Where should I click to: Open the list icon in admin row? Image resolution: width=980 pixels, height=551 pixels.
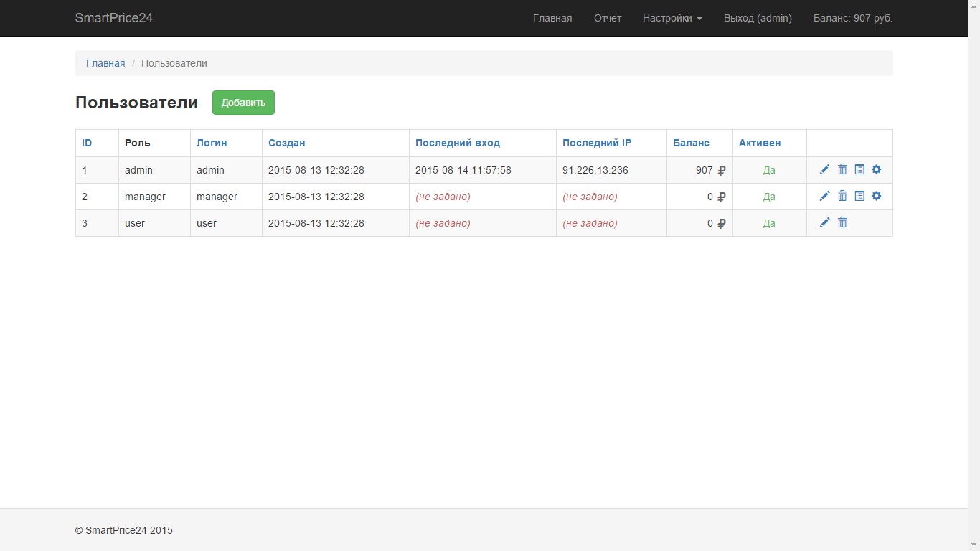[x=859, y=169]
